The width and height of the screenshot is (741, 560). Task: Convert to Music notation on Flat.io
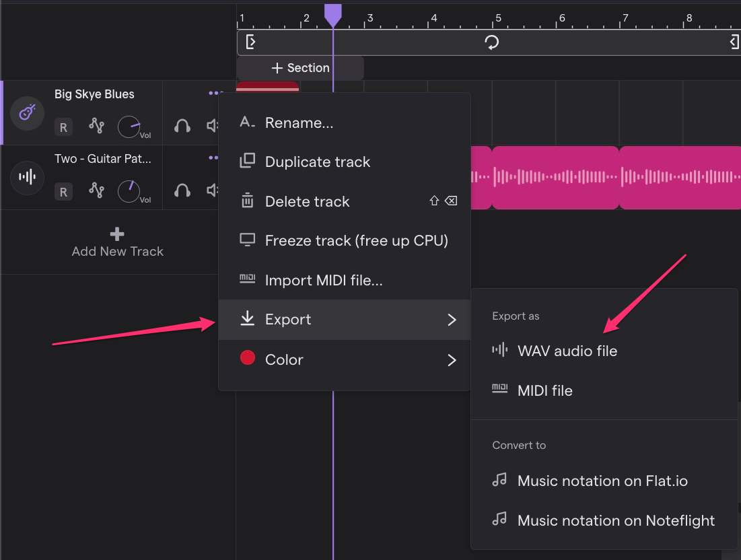pos(604,481)
